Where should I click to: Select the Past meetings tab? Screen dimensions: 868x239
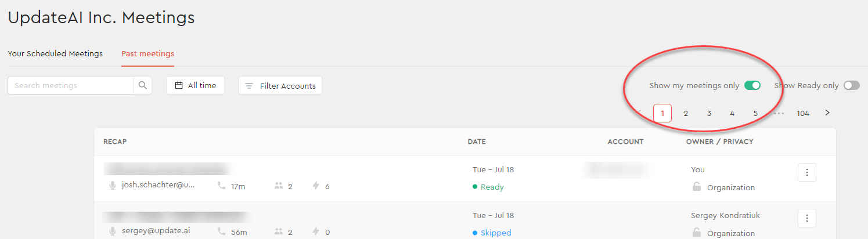(x=147, y=53)
